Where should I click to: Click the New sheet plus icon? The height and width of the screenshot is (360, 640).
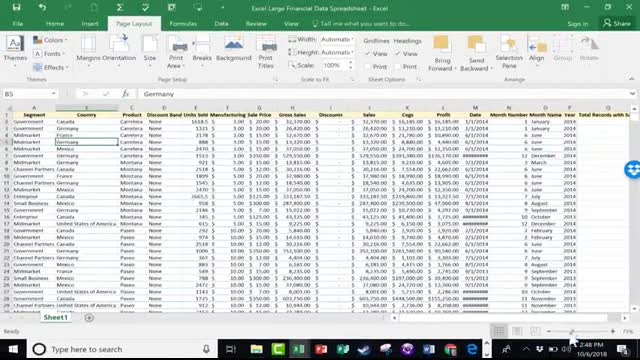pos(89,318)
